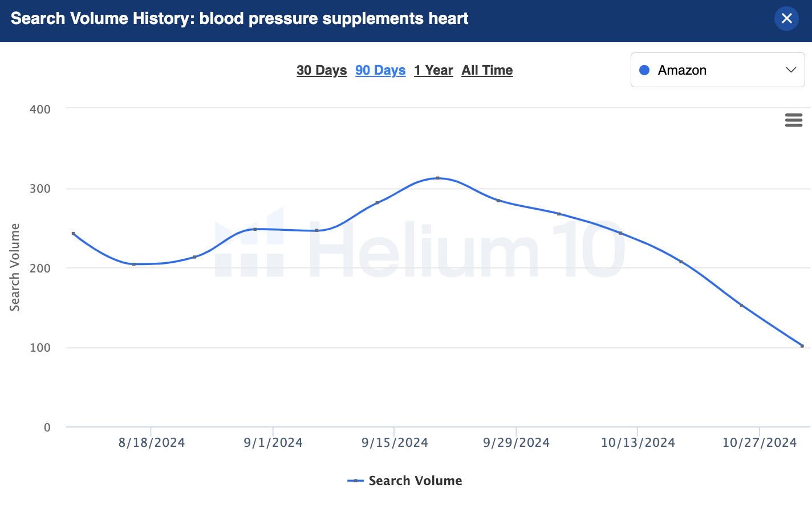The image size is (812, 505).
Task: Switch to the 30 Days range
Action: [x=322, y=70]
